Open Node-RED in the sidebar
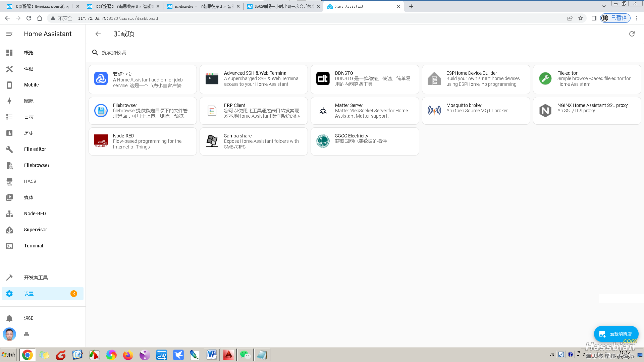The height and width of the screenshot is (362, 644). (43, 214)
